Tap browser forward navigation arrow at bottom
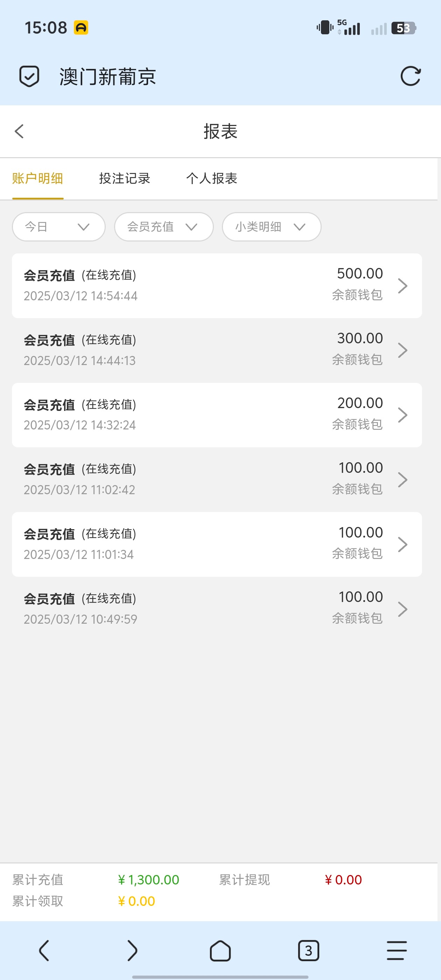441x980 pixels. coord(132,950)
